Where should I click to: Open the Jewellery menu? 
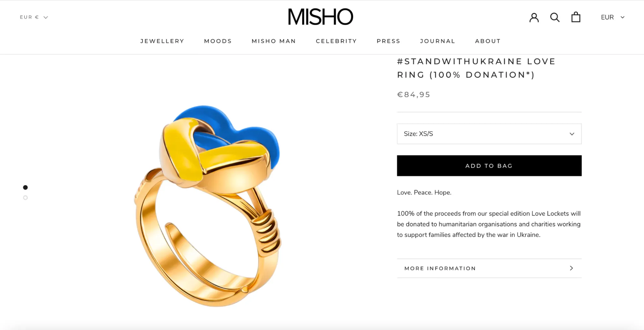pos(162,41)
